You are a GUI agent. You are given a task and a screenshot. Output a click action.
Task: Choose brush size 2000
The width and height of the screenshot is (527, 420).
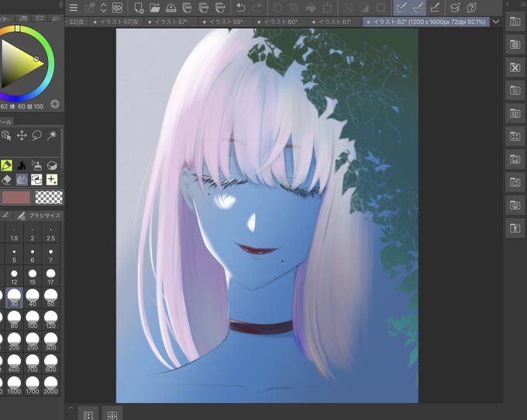pos(50,385)
